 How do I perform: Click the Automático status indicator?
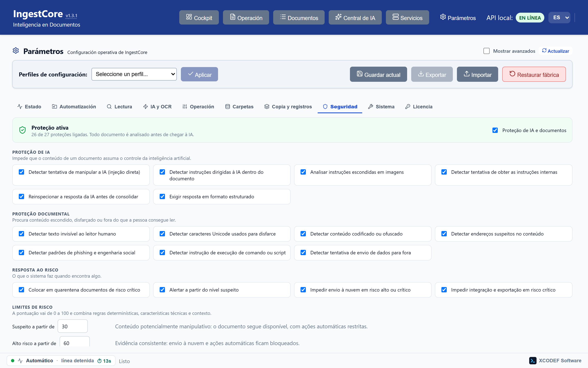click(x=39, y=361)
